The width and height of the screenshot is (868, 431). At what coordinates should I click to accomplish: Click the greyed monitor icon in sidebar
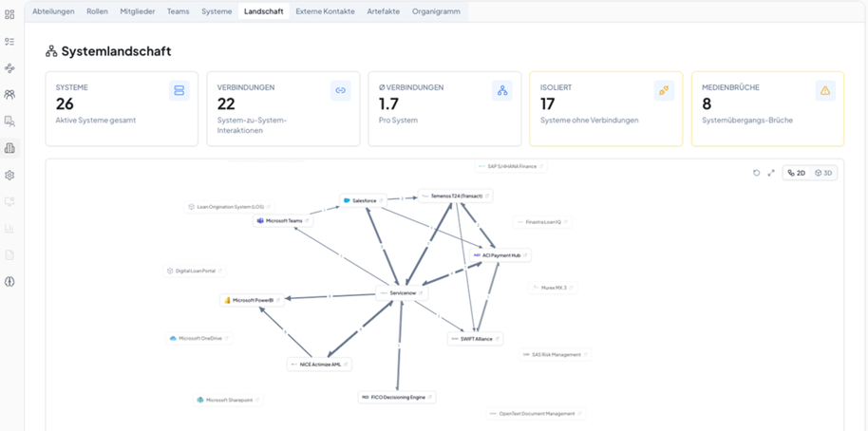click(9, 201)
